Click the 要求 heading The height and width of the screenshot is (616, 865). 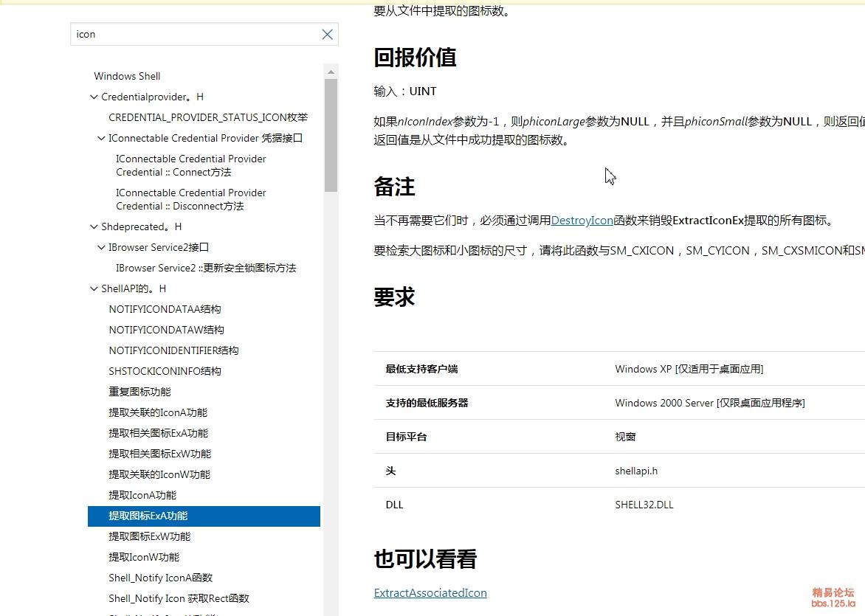click(394, 297)
